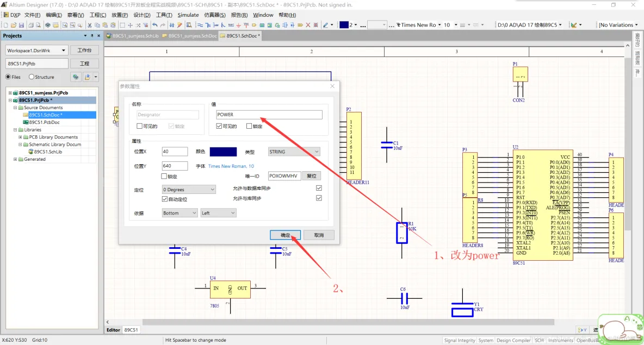This screenshot has height=345, width=644.
Task: Click the 工作台 button
Action: (84, 50)
